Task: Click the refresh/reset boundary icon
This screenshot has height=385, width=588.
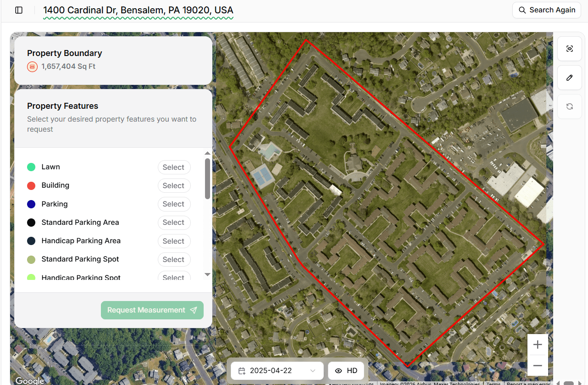Action: 569,106
